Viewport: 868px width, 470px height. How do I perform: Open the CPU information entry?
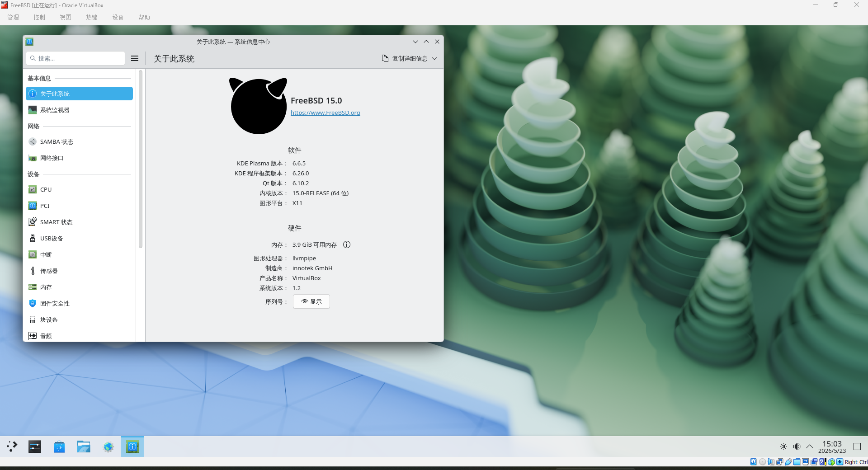click(x=79, y=189)
